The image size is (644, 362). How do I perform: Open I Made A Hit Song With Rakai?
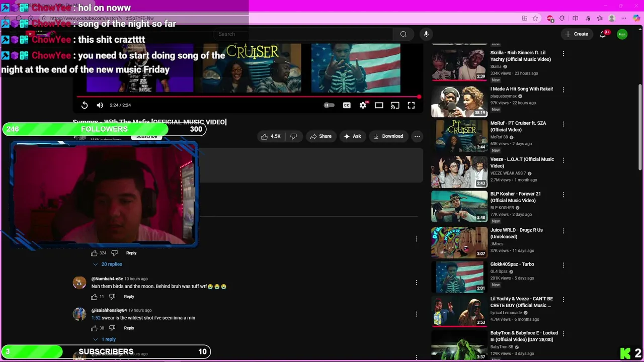tap(521, 89)
